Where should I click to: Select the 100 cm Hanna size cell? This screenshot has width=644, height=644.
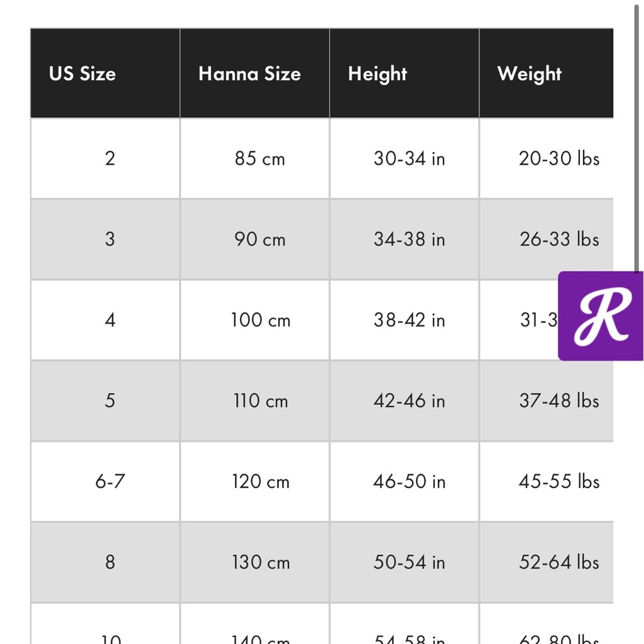[254, 320]
